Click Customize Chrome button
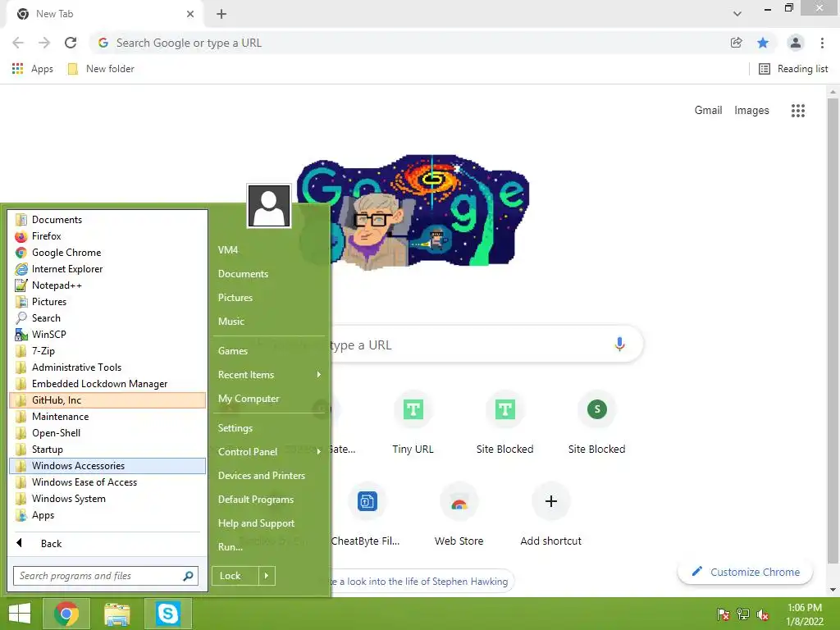The image size is (840, 630). 745,572
